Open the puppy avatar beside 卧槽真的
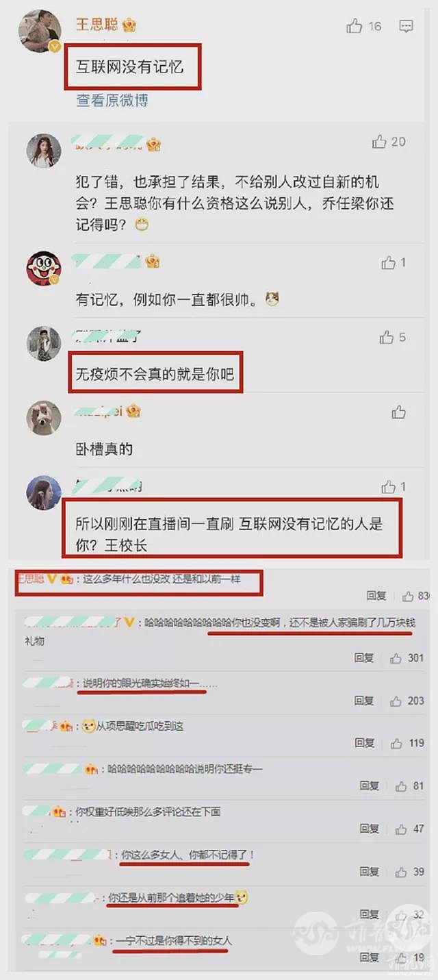This screenshot has height=980, width=438. (44, 417)
